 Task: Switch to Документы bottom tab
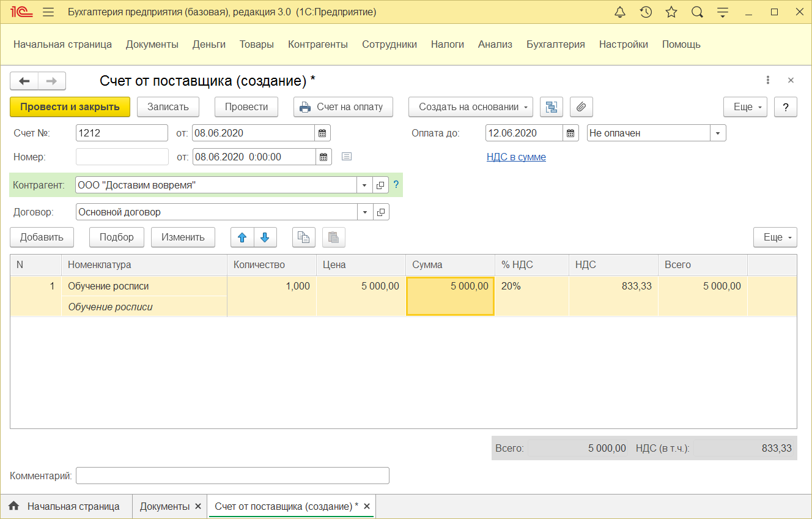point(164,506)
